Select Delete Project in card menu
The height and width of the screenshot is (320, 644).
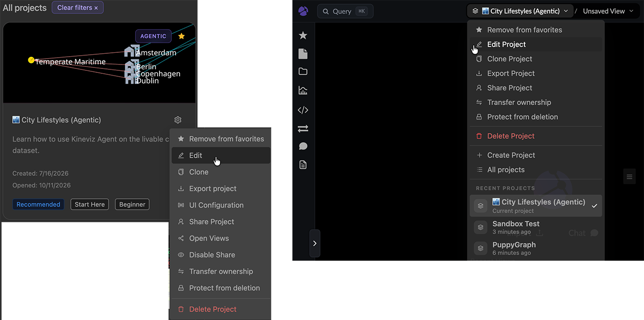click(x=221, y=309)
